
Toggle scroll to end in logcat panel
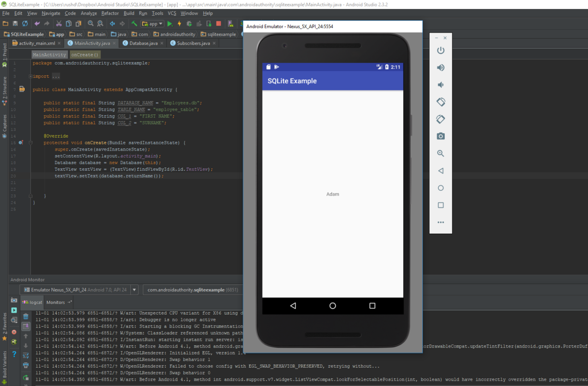pos(25,327)
